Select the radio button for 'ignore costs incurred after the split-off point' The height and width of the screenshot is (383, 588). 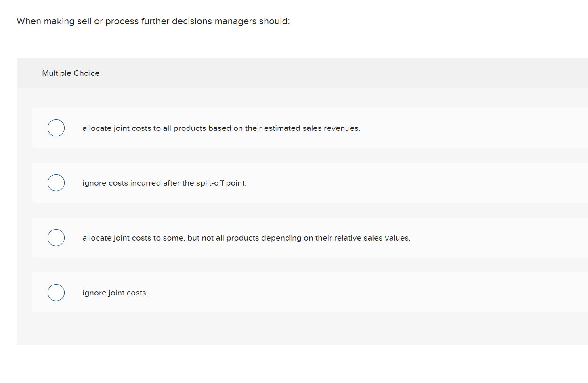click(56, 182)
